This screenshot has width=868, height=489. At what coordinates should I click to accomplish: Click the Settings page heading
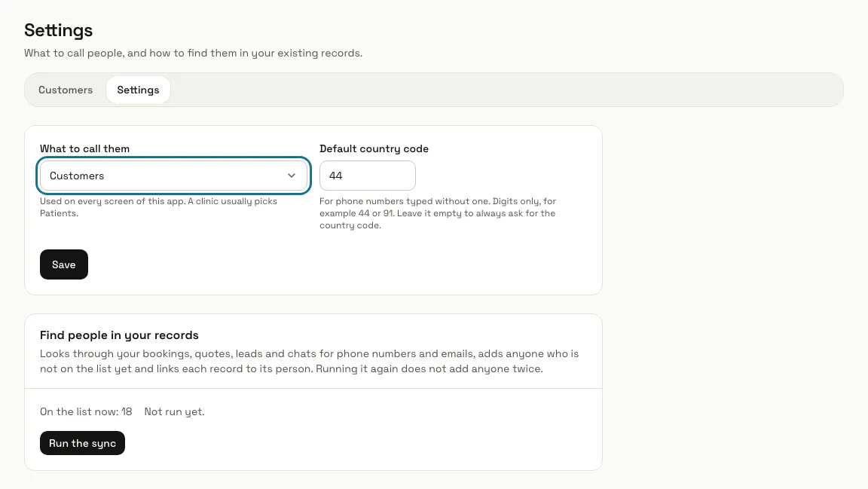(58, 30)
